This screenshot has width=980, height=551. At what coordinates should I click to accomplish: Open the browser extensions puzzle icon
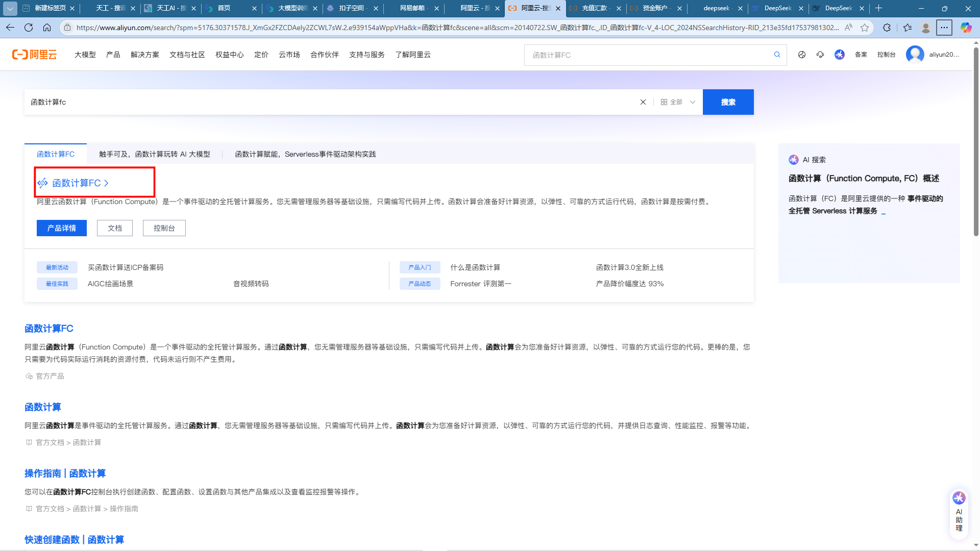[x=887, y=28]
